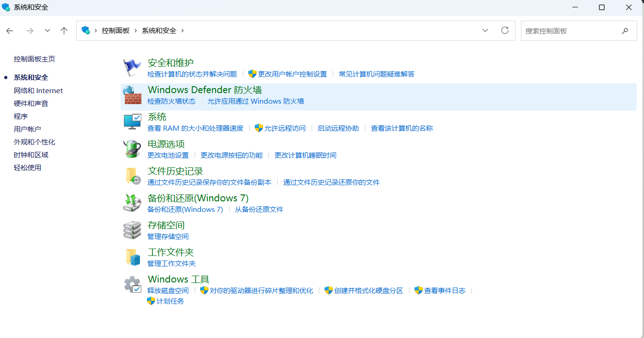
Task: Click 控制面板 in the breadcrumb
Action: coord(116,31)
